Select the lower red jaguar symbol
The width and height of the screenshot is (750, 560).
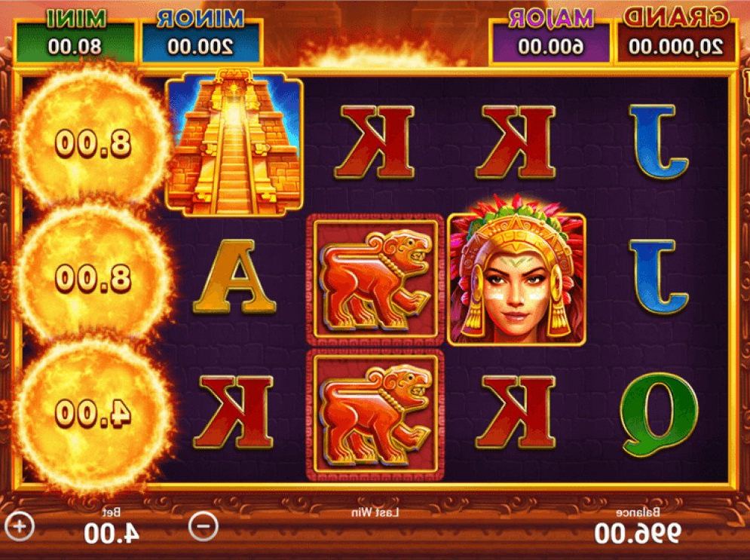[375, 414]
